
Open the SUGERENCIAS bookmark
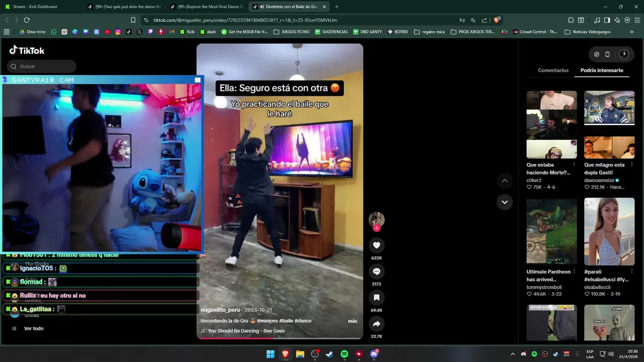[x=331, y=32]
